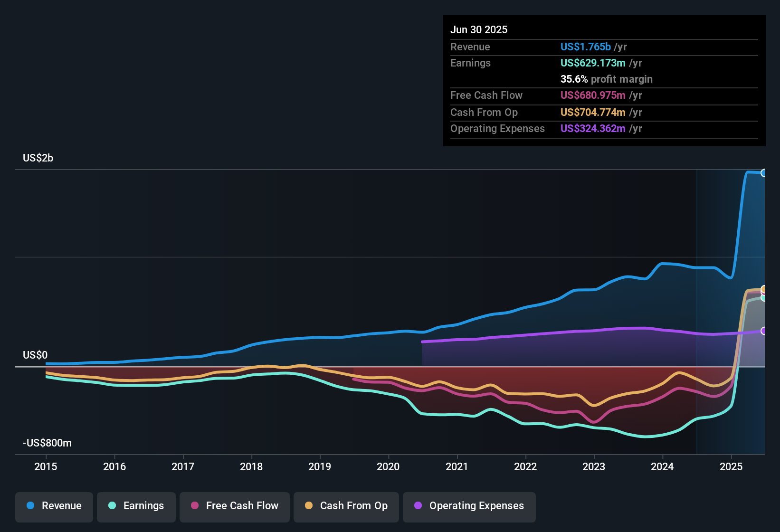Click the purple Operating Expenses legend dot

coord(418,505)
